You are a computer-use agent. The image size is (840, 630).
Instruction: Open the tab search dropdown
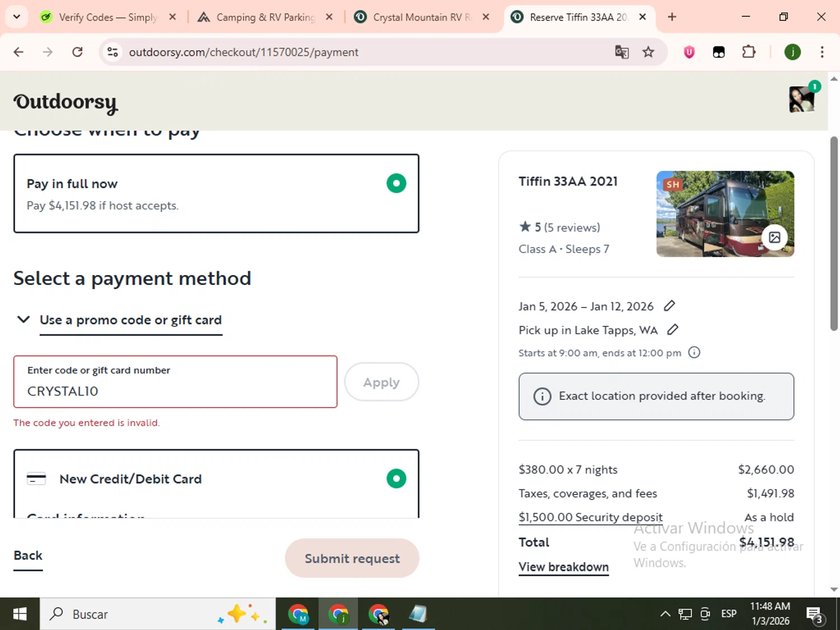pos(17,17)
